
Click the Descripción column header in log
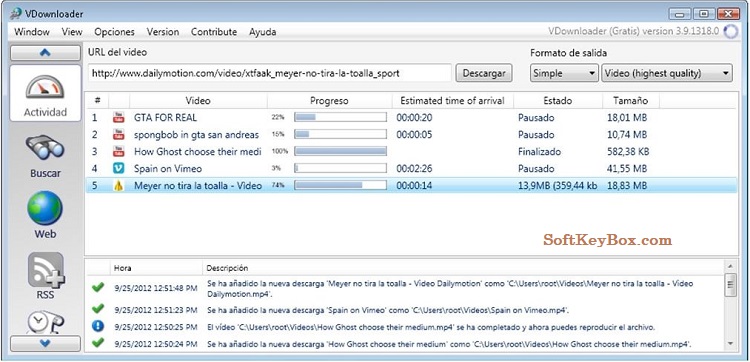227,268
